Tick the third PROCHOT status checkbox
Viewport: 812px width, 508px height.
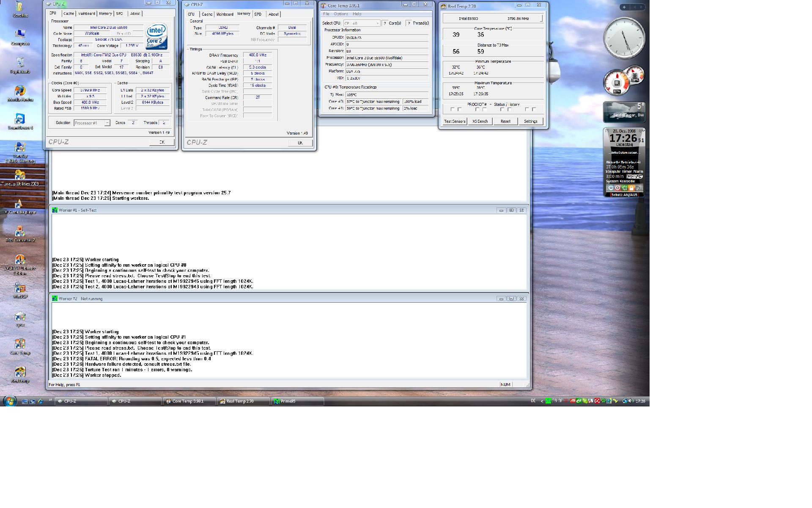click(x=502, y=110)
